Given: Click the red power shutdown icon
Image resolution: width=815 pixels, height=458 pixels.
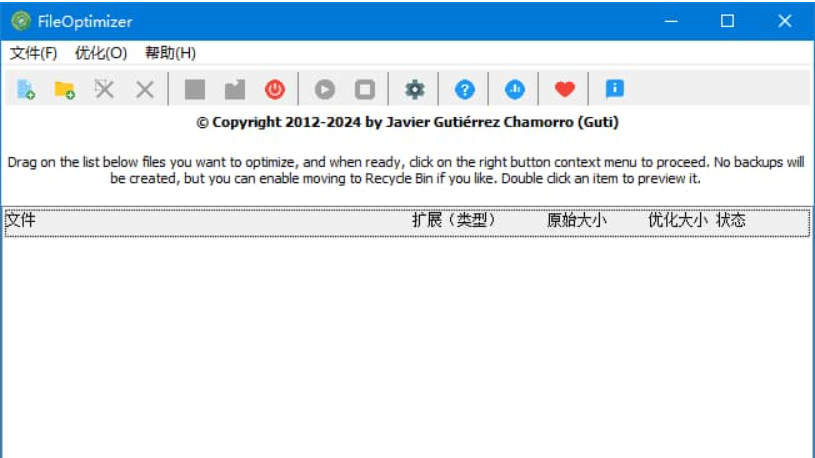Looking at the screenshot, I should (275, 89).
